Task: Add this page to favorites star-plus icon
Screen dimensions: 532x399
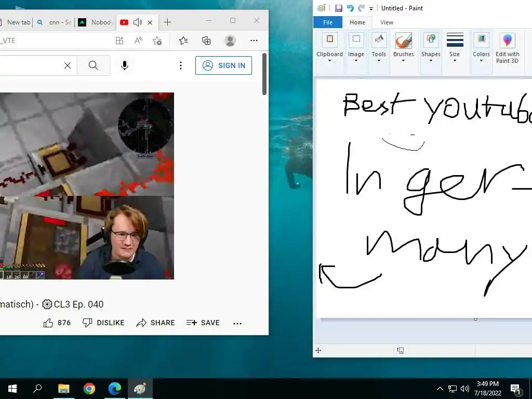Action: coord(157,41)
